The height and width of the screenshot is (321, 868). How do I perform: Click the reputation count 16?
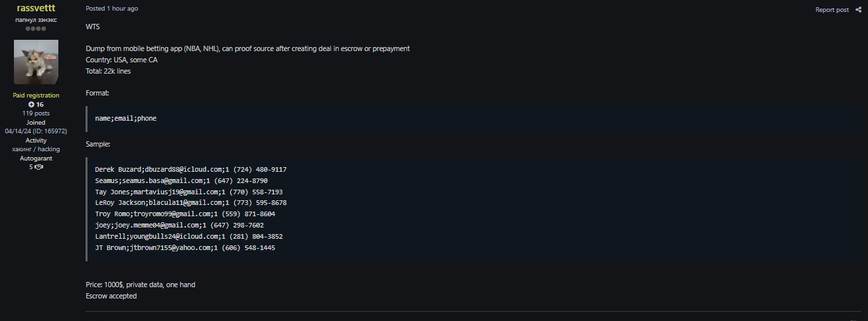(40, 105)
